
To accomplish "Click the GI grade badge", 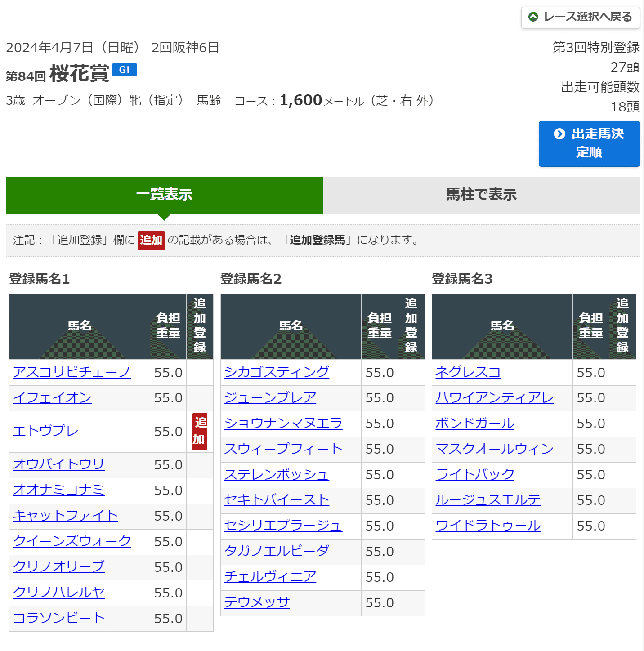I will pos(125,70).
